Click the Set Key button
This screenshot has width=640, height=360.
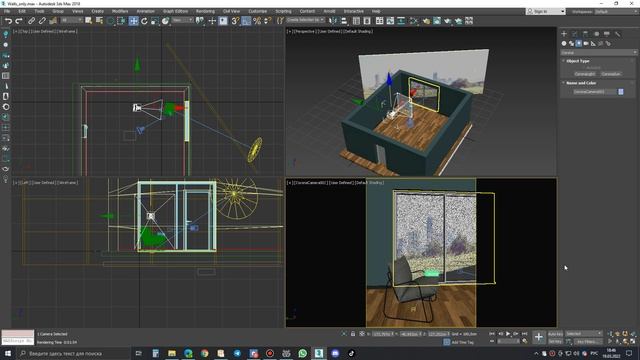[x=555, y=341]
